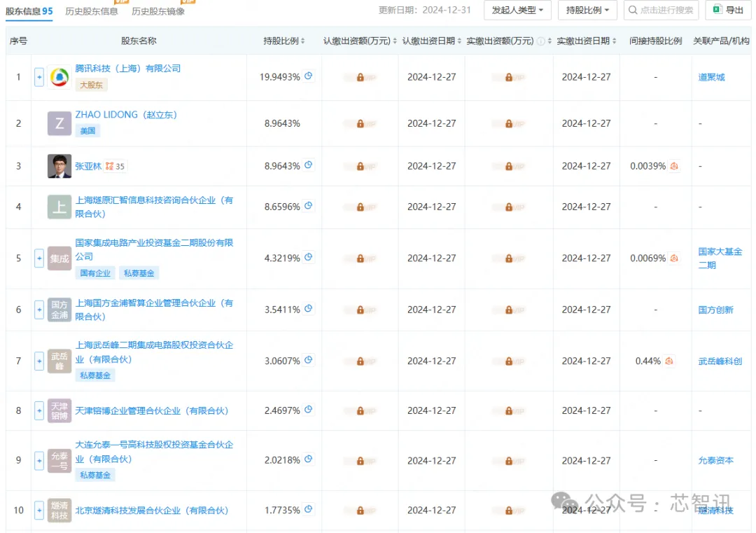Open the 张亚林 shareholder link
This screenshot has height=533, width=756.
tap(88, 167)
